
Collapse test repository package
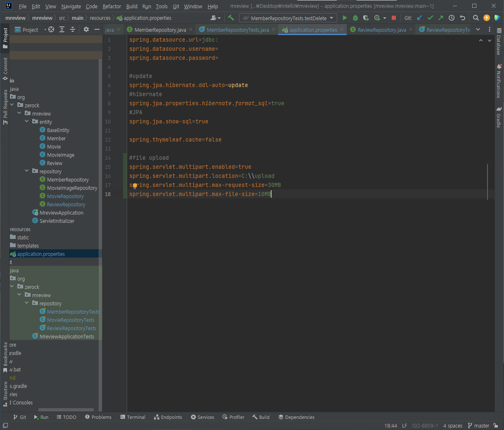click(x=27, y=303)
